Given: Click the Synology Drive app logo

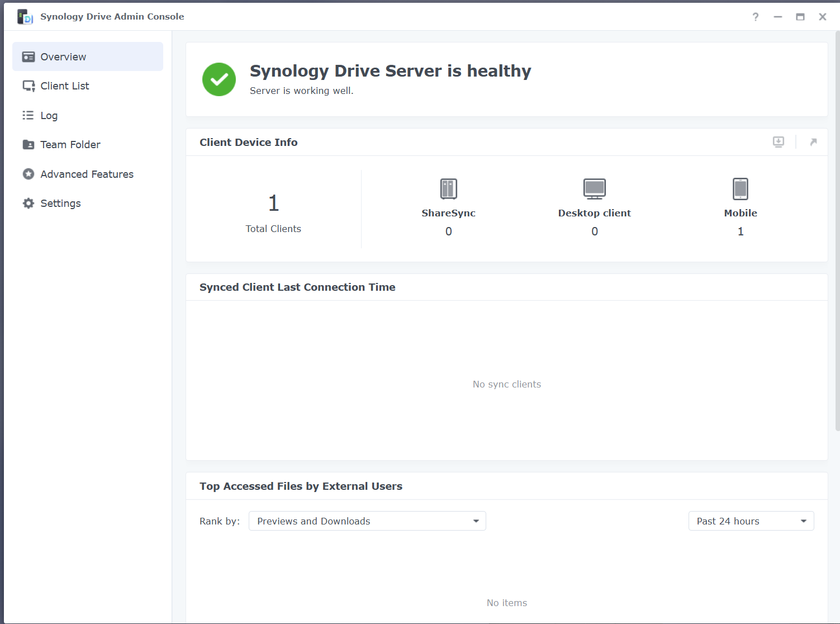Looking at the screenshot, I should tap(25, 17).
